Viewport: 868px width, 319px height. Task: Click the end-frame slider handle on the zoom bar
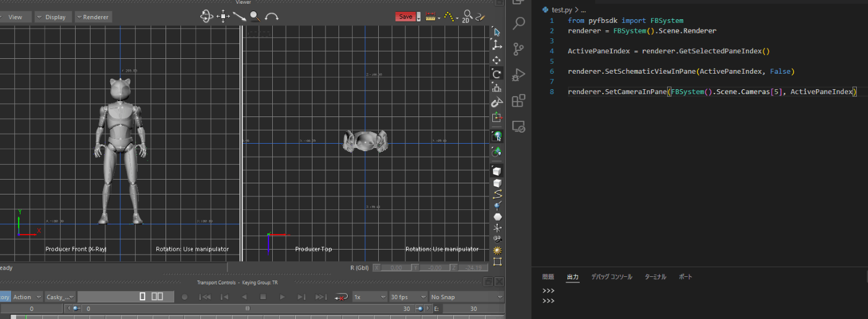point(421,308)
